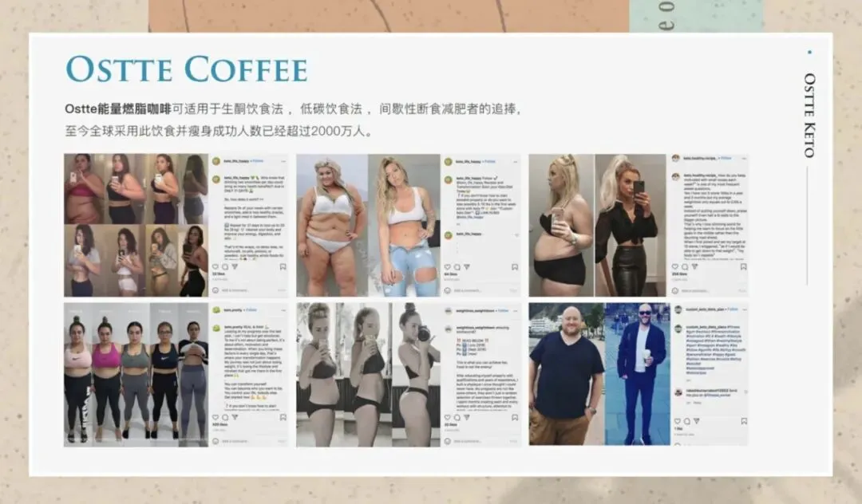This screenshot has width=862, height=504.
Task: Open weightloss_weightdown profile avatar in post header
Action: pyautogui.click(x=449, y=311)
